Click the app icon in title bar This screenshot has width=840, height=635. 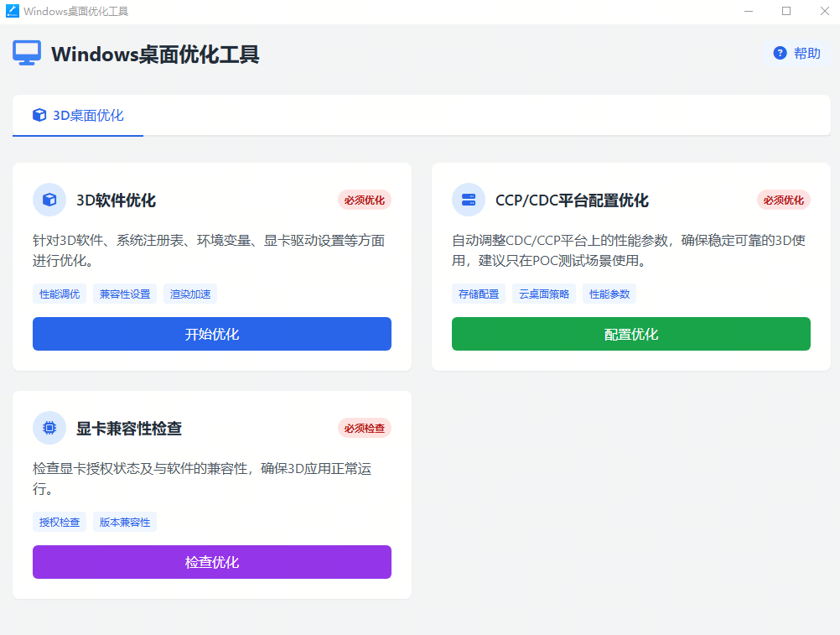tap(12, 11)
